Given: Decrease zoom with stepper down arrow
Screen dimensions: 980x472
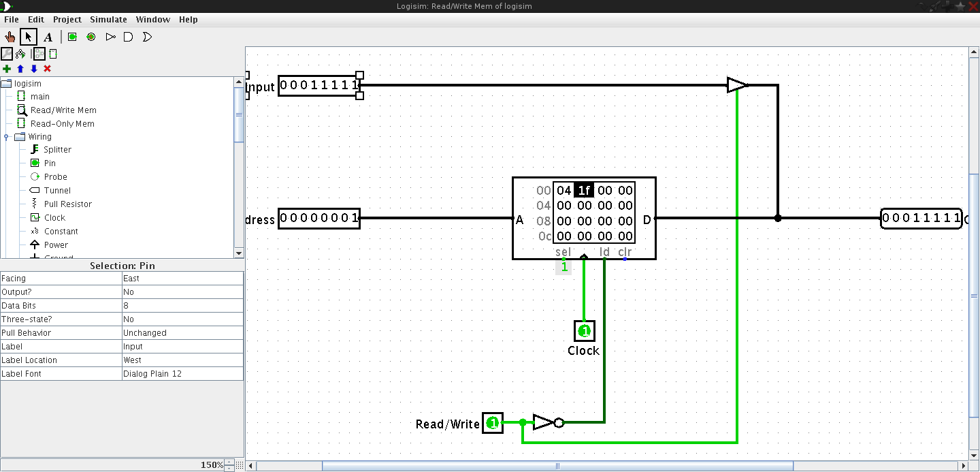Looking at the screenshot, I should [229, 469].
